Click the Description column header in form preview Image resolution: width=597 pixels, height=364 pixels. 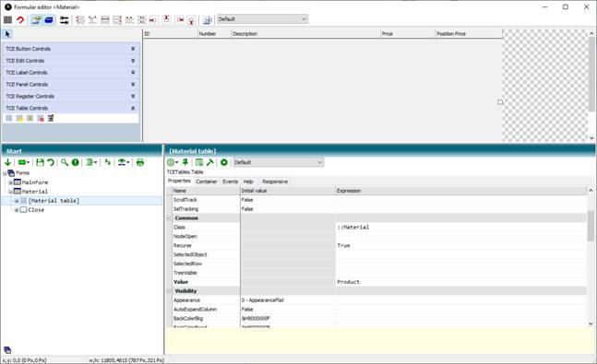[x=305, y=34]
